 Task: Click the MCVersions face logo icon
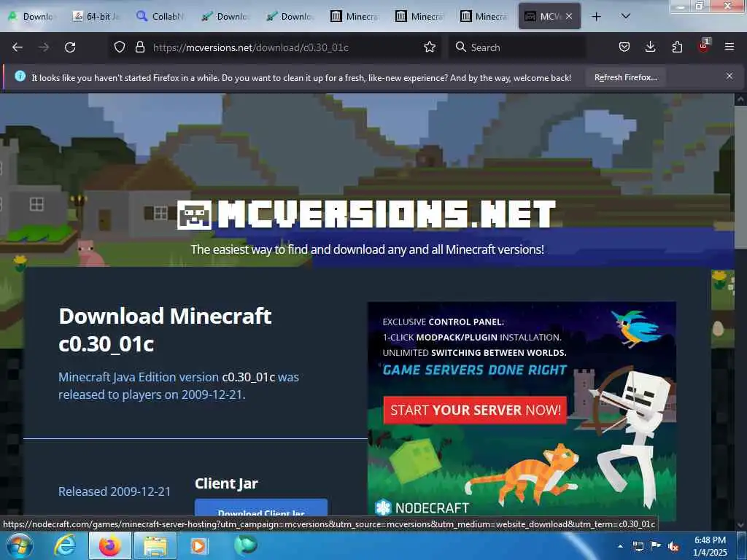(194, 215)
